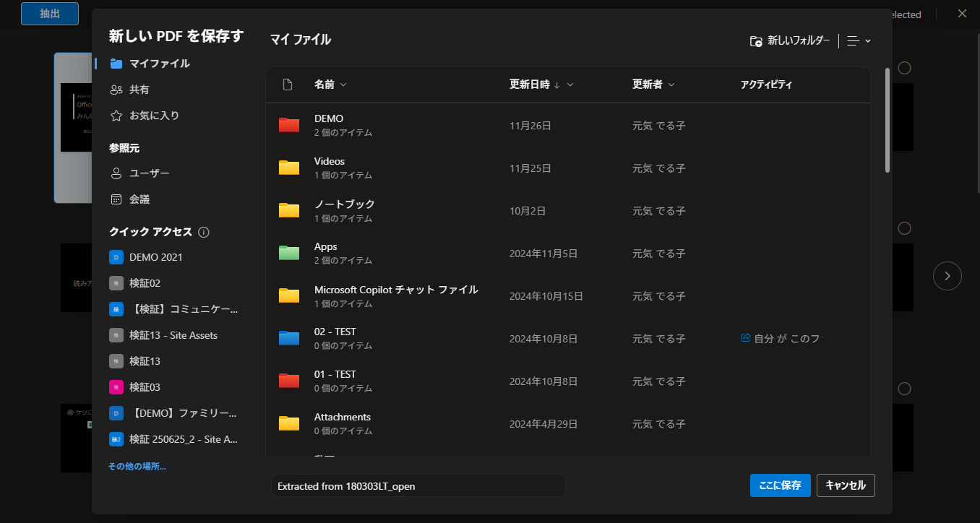Open the view options list menu
This screenshot has width=980, height=523.
pos(859,41)
